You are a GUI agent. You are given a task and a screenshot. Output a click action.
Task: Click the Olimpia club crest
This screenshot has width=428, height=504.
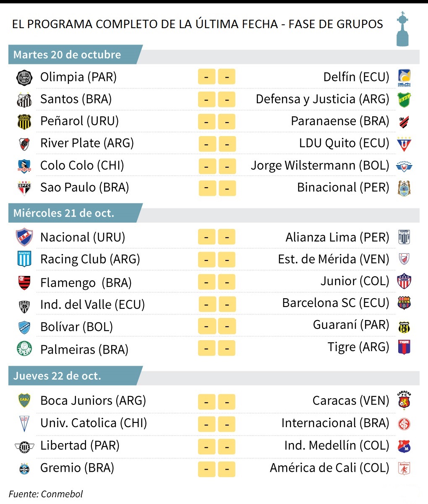[x=24, y=77]
